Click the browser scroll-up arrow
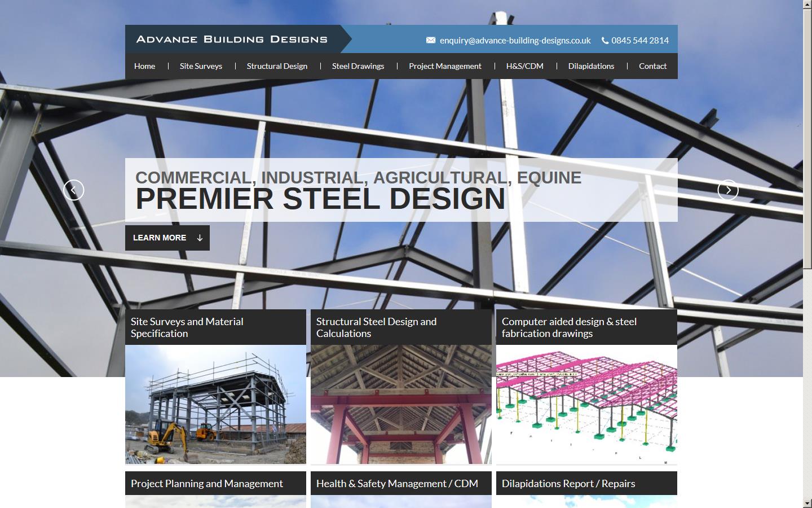 point(807,5)
